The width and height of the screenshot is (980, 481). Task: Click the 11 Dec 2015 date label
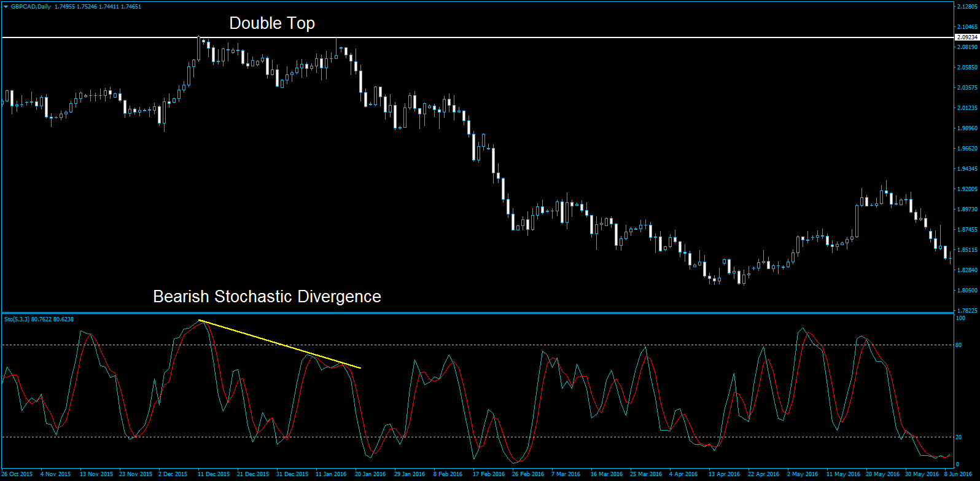[214, 474]
